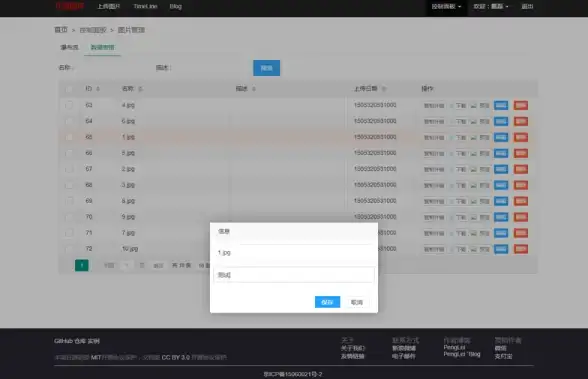This screenshot has height=379, width=588.
Task: Check the checkbox for row ID 64
Action: pyautogui.click(x=69, y=121)
